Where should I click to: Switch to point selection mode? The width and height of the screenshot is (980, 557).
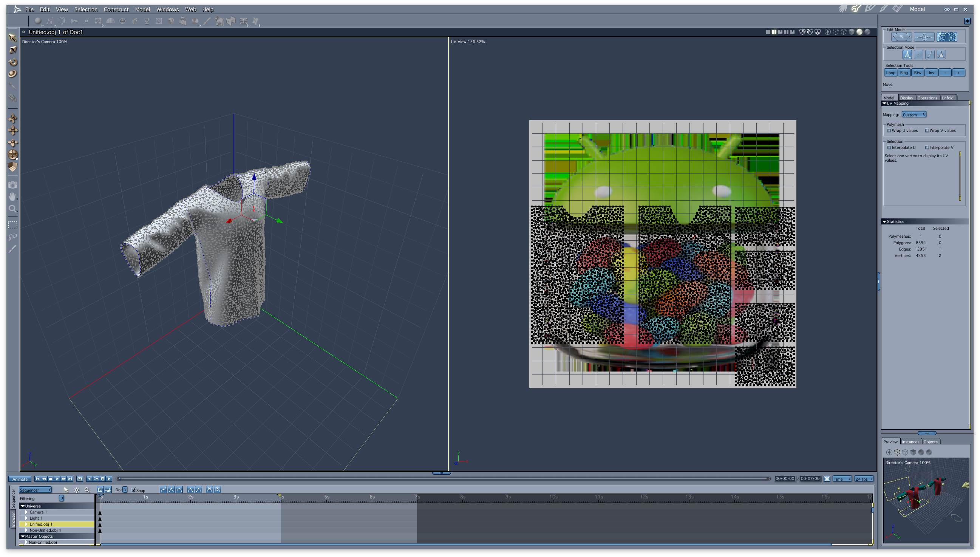coord(919,55)
